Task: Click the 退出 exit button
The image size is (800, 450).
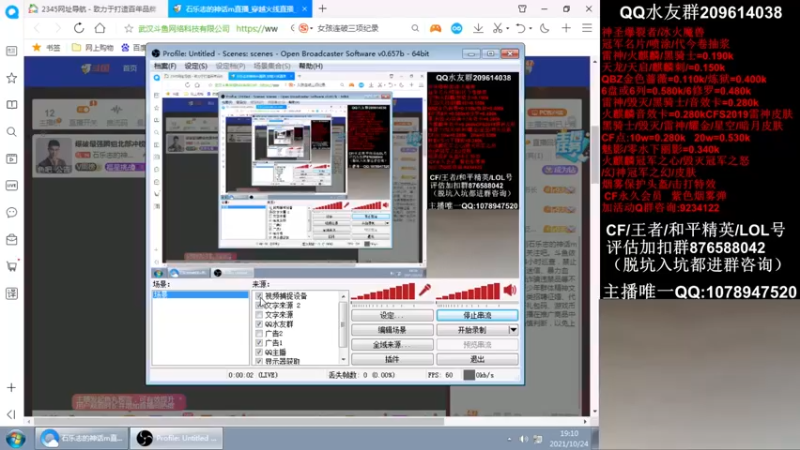Action: click(477, 359)
